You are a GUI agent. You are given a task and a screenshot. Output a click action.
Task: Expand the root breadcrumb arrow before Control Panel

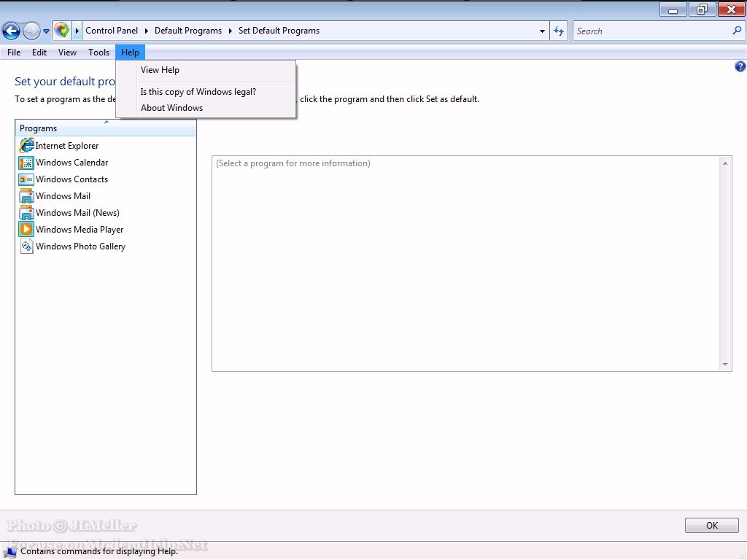point(77,31)
